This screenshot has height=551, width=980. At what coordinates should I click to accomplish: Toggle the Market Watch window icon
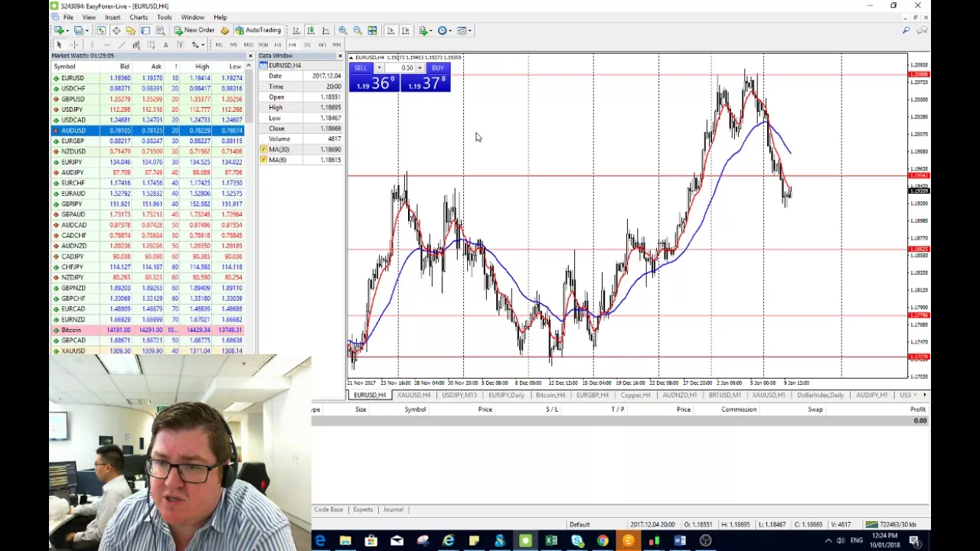tap(101, 31)
